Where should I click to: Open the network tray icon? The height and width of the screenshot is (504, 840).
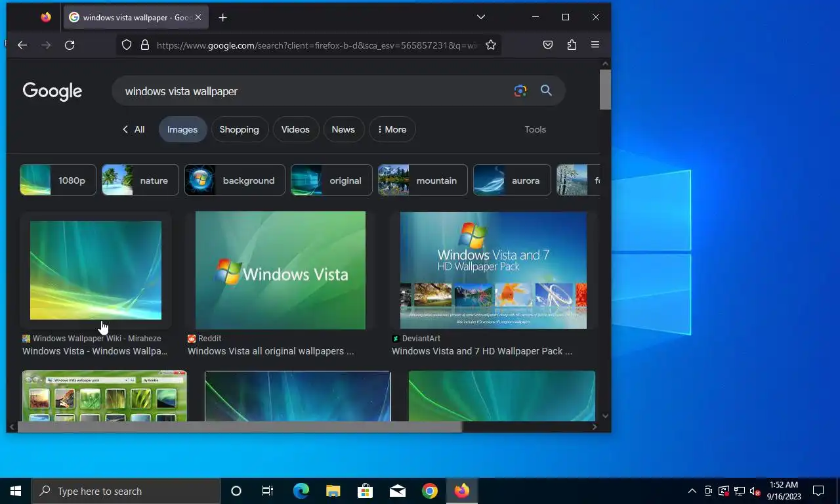pos(739,491)
